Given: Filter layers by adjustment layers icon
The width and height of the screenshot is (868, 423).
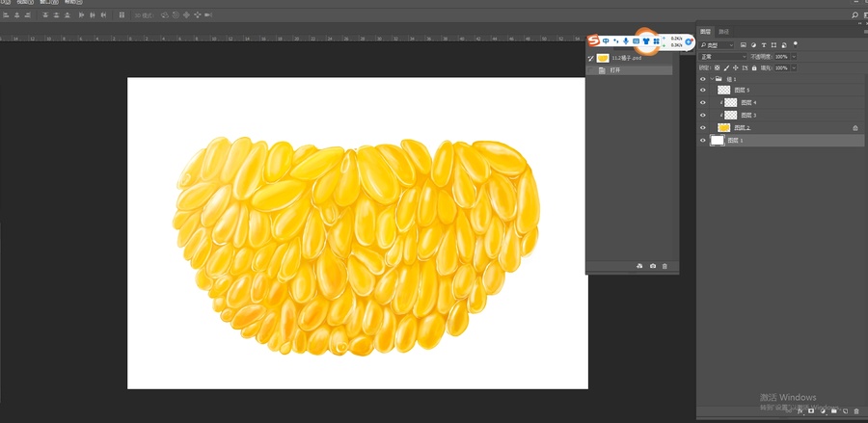Looking at the screenshot, I should point(753,44).
